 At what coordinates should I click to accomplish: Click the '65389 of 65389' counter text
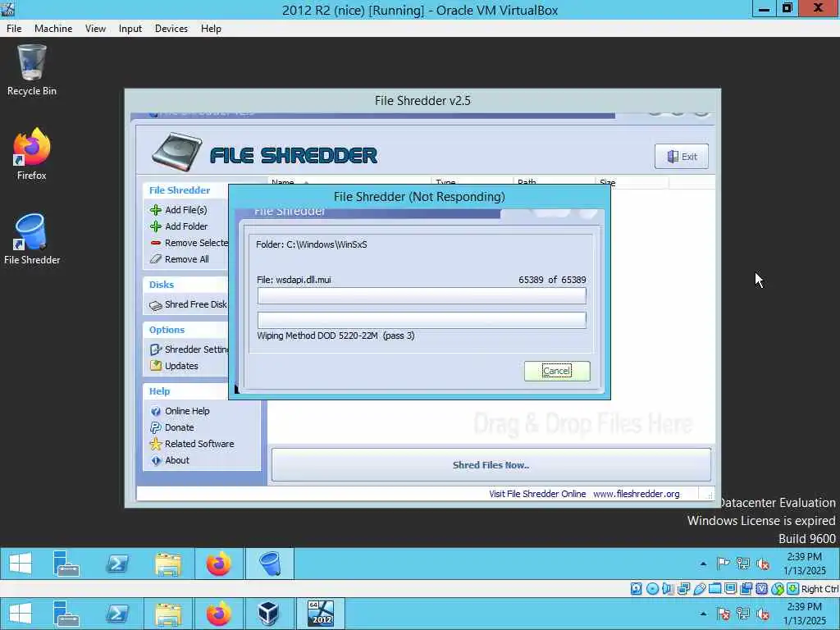point(552,280)
